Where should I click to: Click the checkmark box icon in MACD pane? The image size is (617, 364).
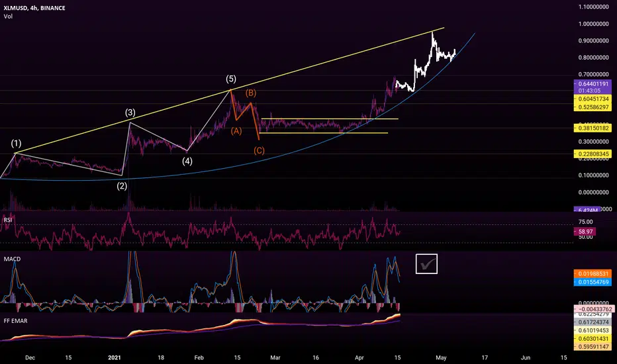tap(426, 264)
